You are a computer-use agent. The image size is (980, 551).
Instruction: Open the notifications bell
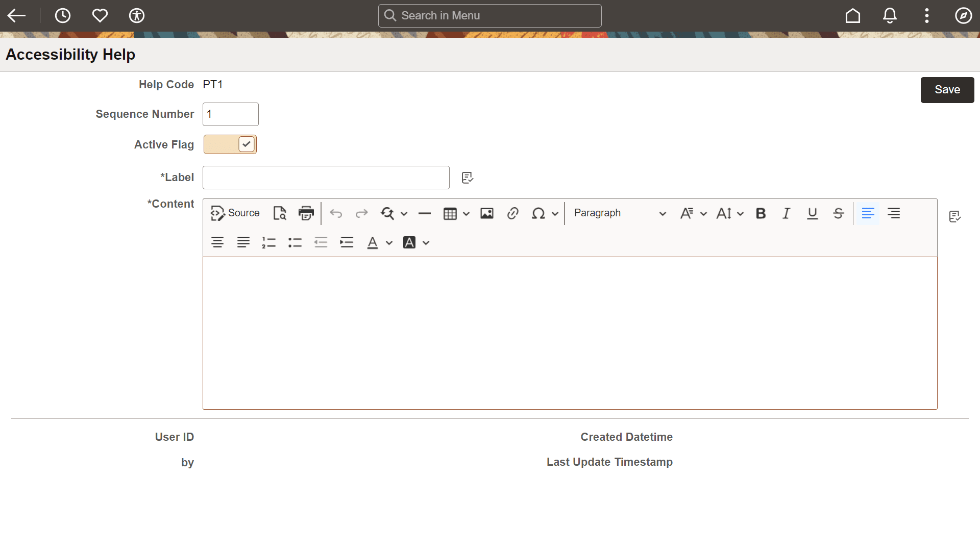tap(890, 15)
